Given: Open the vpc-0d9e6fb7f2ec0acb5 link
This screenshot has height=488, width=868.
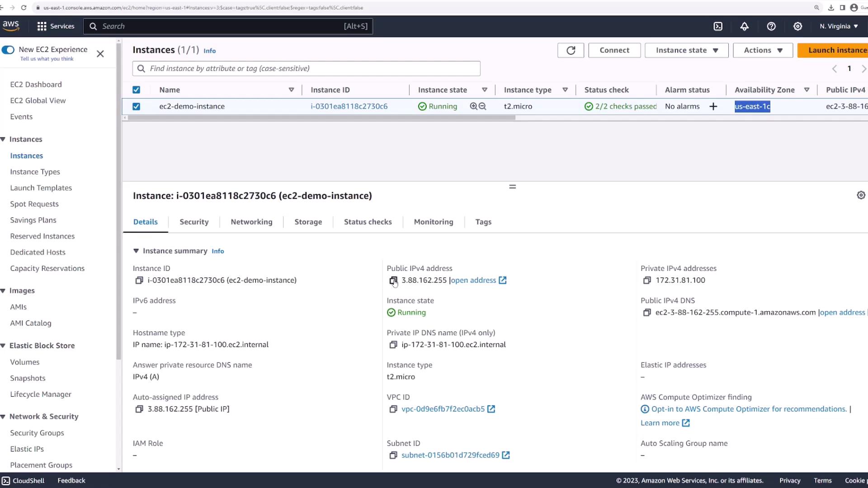Looking at the screenshot, I should 443,409.
